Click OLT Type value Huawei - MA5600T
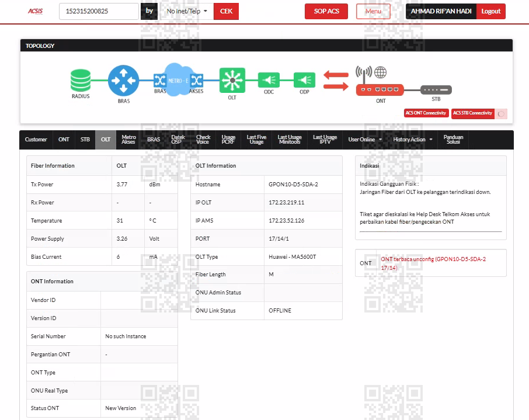Viewport: 529px width, 420px height. 292,256
